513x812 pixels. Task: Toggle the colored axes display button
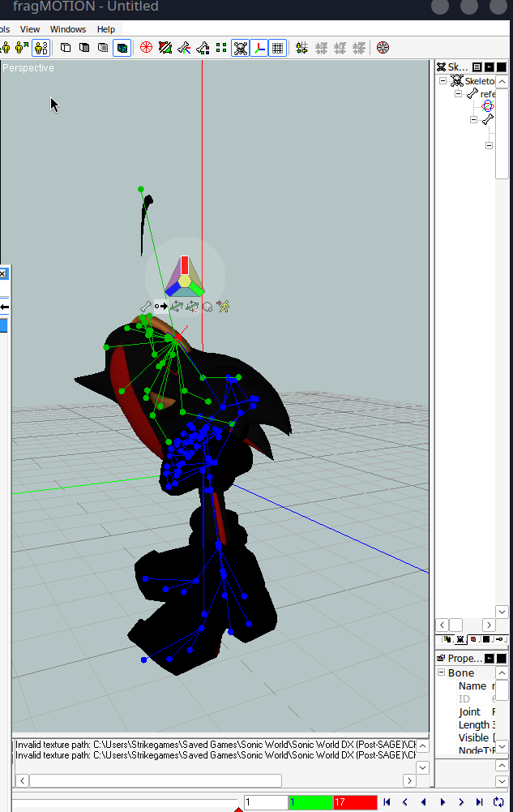259,48
